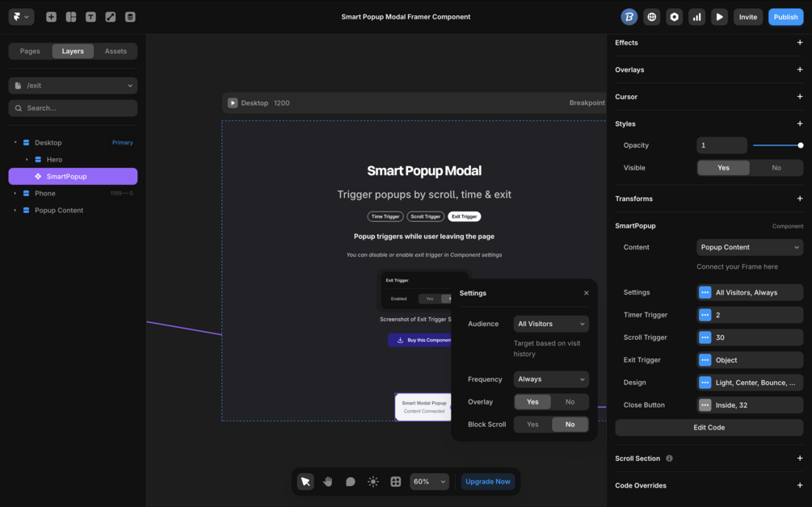Close the Settings popover
Viewport: 812px width, 507px height.
click(x=587, y=293)
